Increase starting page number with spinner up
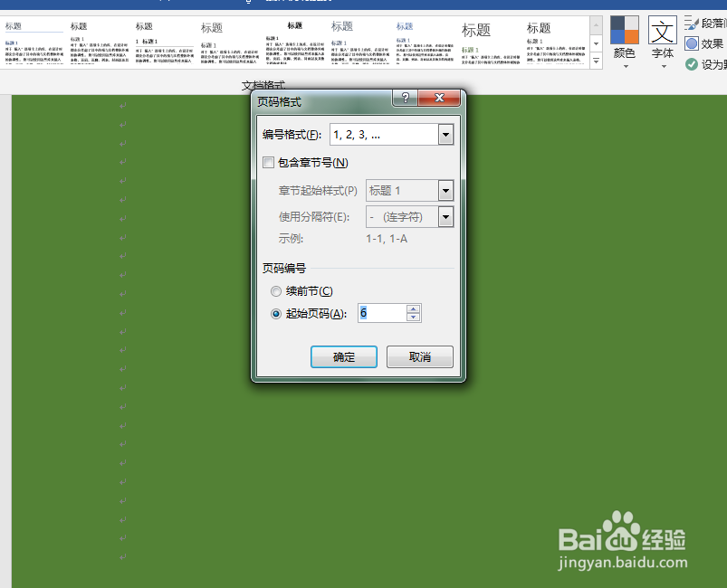This screenshot has width=727, height=588. coord(414,308)
